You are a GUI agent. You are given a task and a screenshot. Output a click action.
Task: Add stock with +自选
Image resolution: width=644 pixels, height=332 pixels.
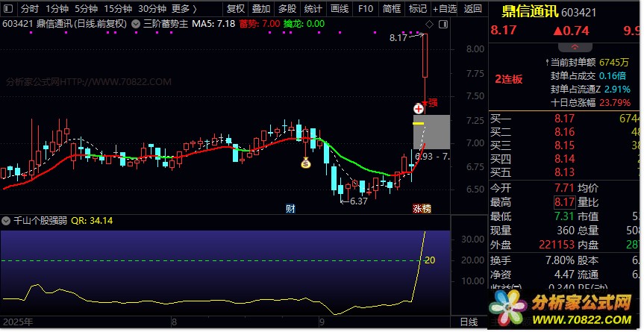coord(445,9)
